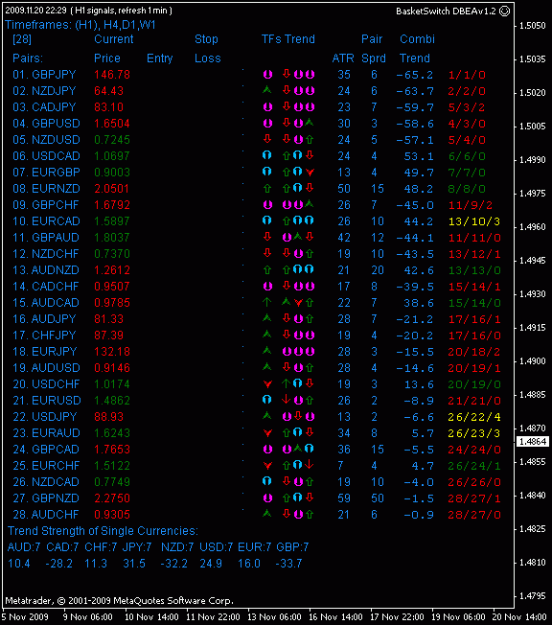The image size is (552, 625).
Task: Click the 'ATR' column header
Action: [343, 58]
